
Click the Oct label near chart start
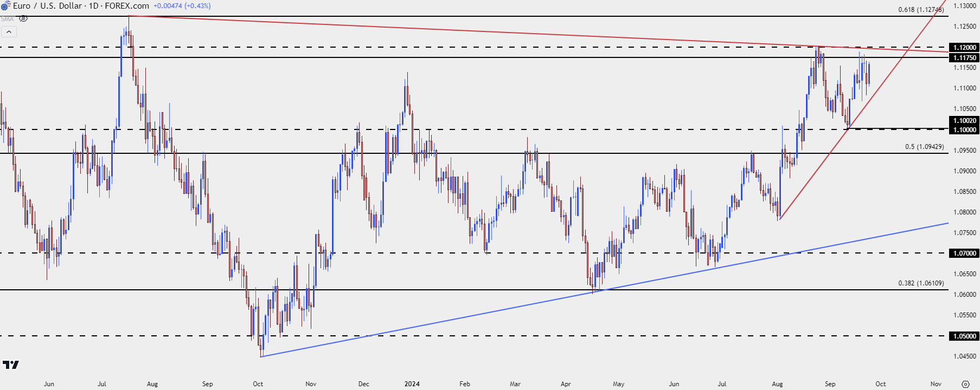258,384
